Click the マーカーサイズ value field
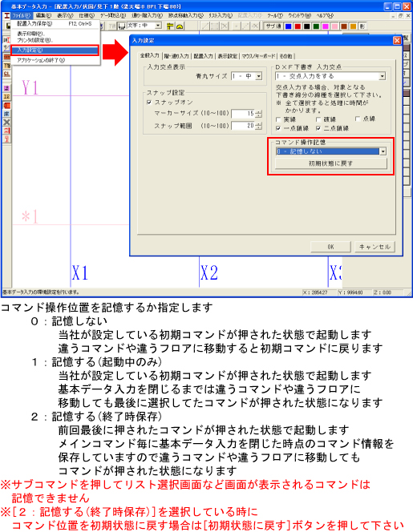This screenshot has width=413, height=532. 243,114
